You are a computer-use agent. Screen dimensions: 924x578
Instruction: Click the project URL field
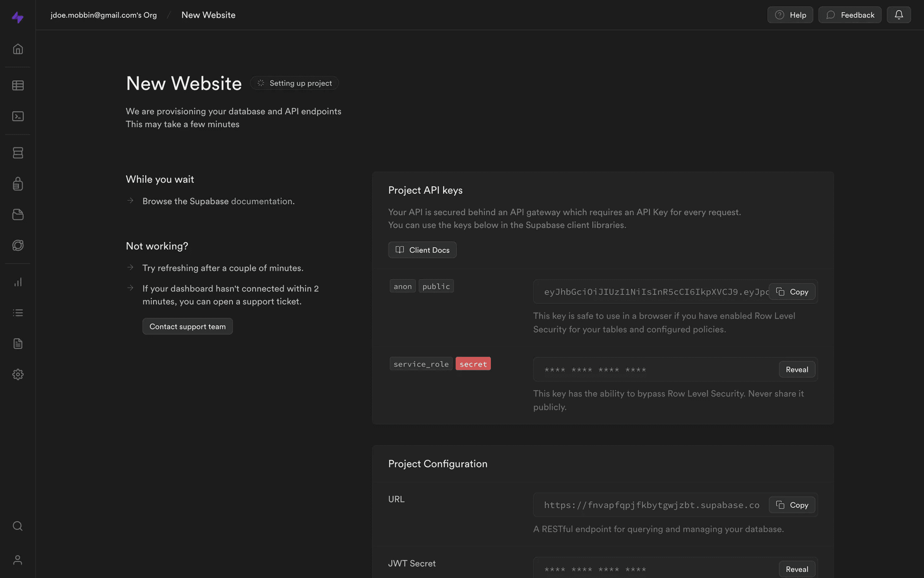651,505
